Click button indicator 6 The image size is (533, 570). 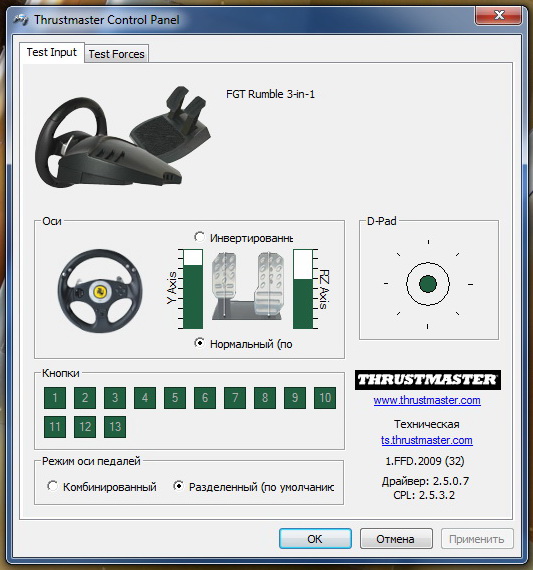click(205, 398)
